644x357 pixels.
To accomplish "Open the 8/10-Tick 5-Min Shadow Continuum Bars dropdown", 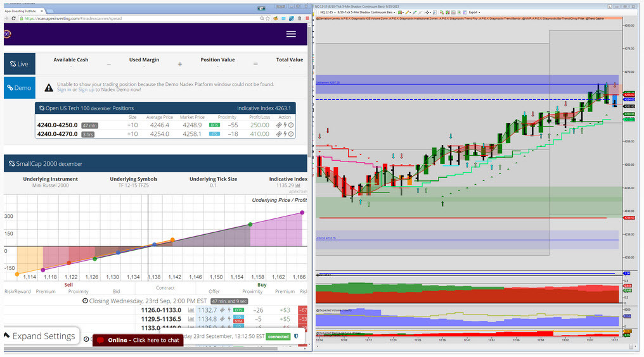I will (366, 12).
